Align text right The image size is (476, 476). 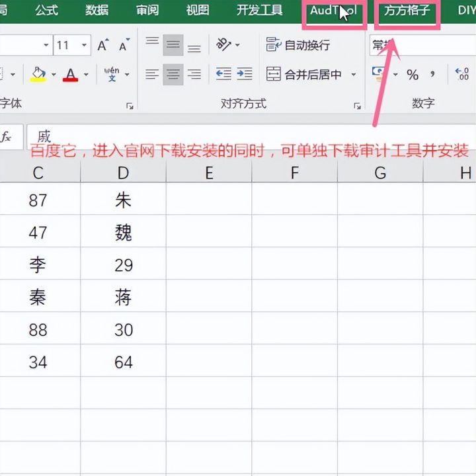194,74
